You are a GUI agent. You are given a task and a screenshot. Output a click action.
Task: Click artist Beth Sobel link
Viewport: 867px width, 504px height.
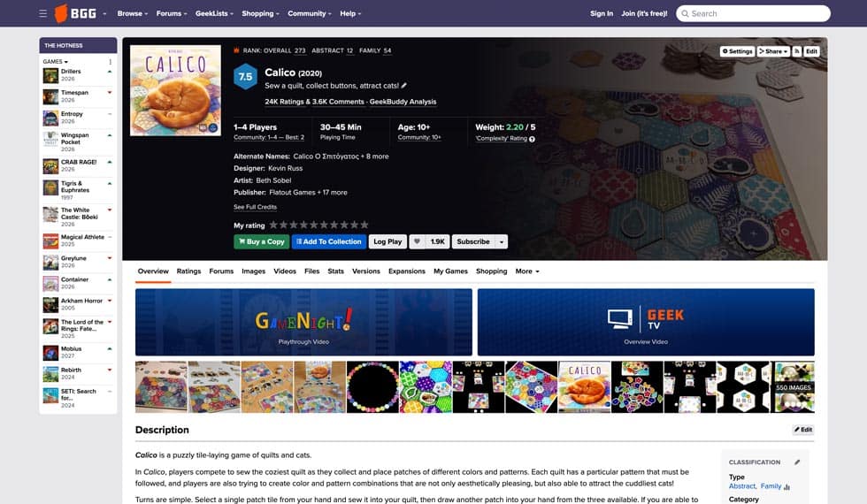click(273, 180)
